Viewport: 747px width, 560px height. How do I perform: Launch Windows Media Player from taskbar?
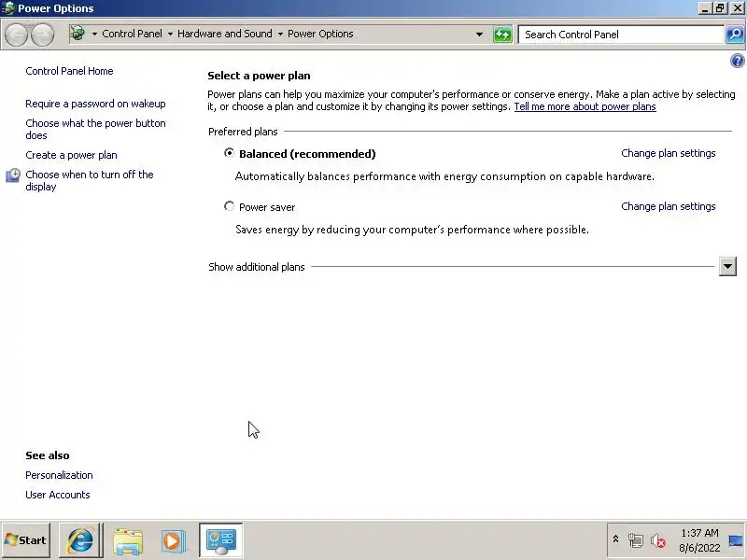(172, 541)
